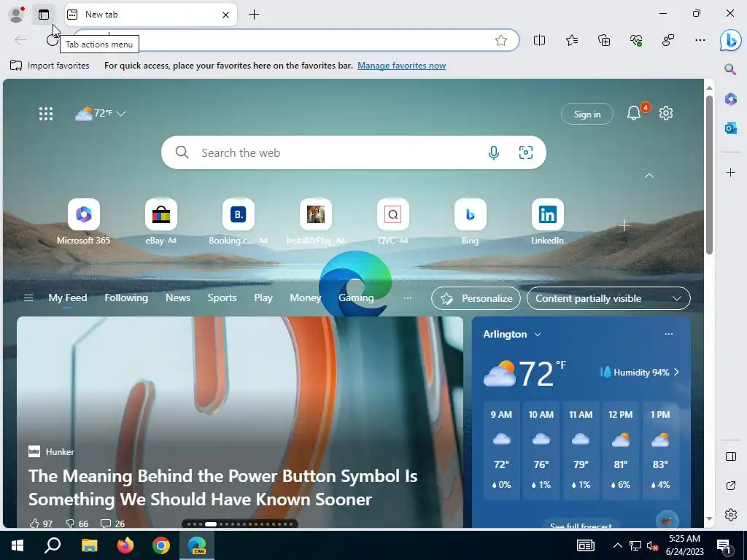Add this page to favorites star
Viewport: 747px width, 560px height.
pyautogui.click(x=501, y=41)
